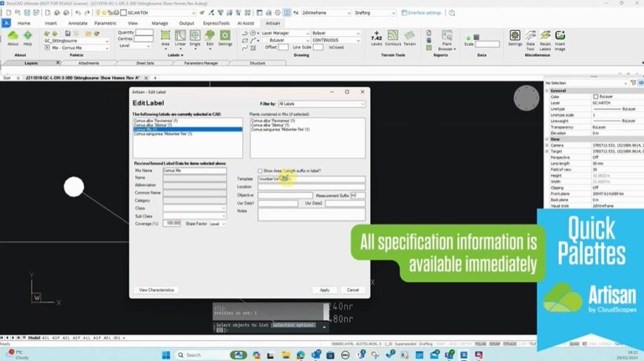
Task: Switch to the Artisan ribbon tab
Action: click(273, 23)
